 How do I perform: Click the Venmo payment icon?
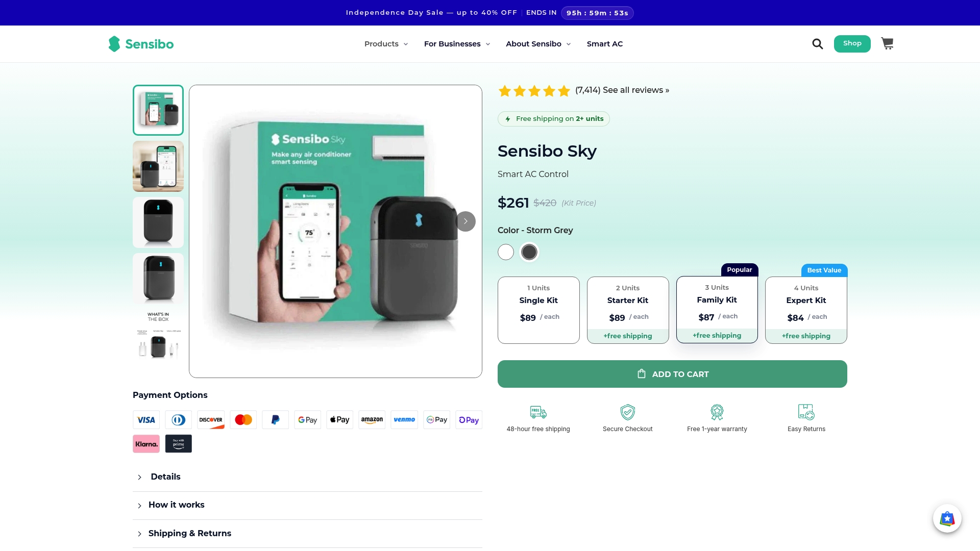[404, 420]
